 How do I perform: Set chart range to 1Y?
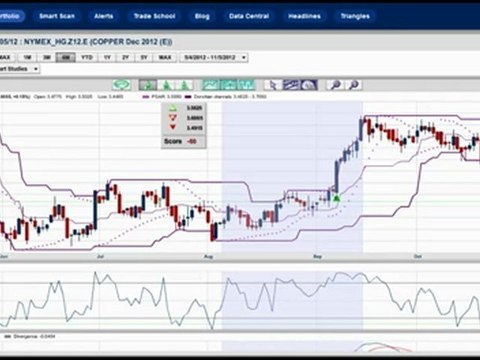107,58
